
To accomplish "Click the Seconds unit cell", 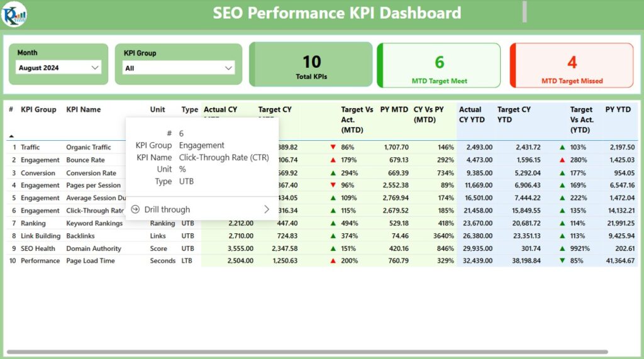I will pyautogui.click(x=163, y=261).
